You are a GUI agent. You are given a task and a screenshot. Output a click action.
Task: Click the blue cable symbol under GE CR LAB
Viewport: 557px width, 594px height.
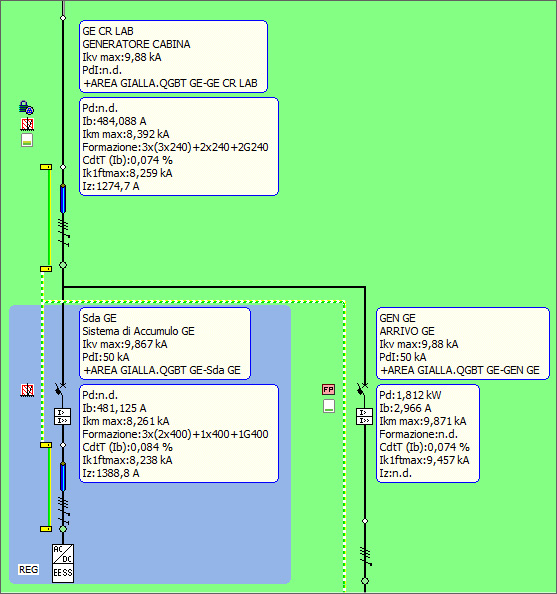tap(63, 199)
